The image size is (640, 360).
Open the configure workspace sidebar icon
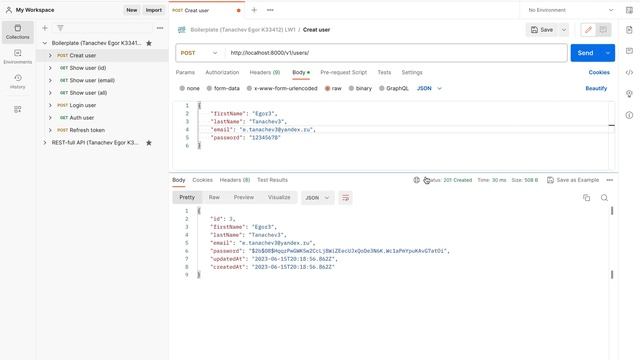coord(18,109)
